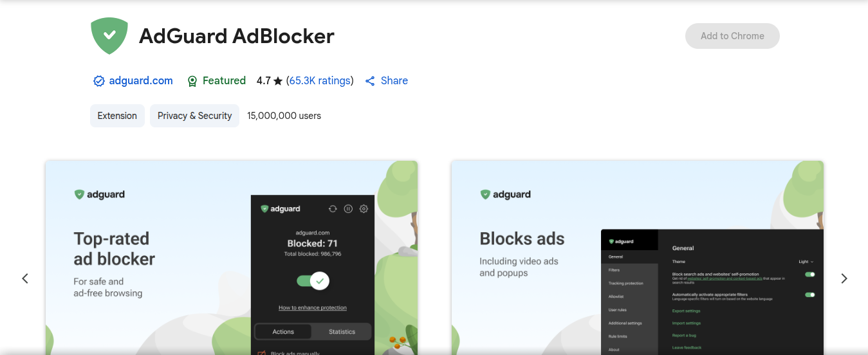Viewport: 868px width, 355px height.
Task: Click the adguard logo in the first screenshot
Action: pyautogui.click(x=100, y=194)
